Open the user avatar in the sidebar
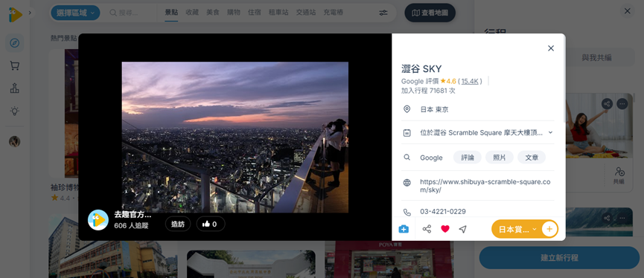The height and width of the screenshot is (278, 644). (15, 141)
